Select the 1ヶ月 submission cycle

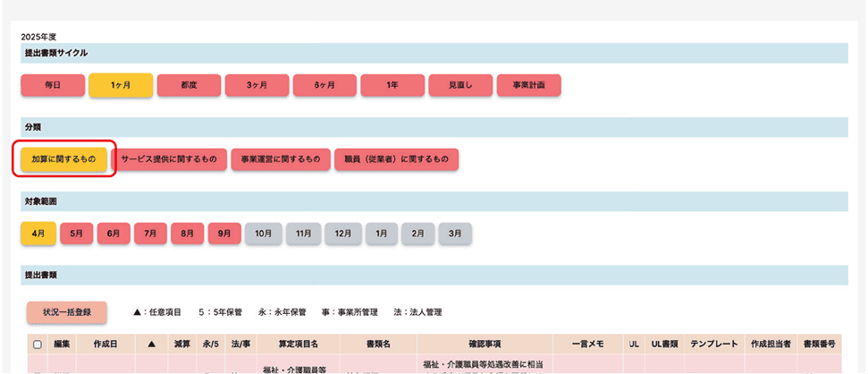click(x=121, y=86)
